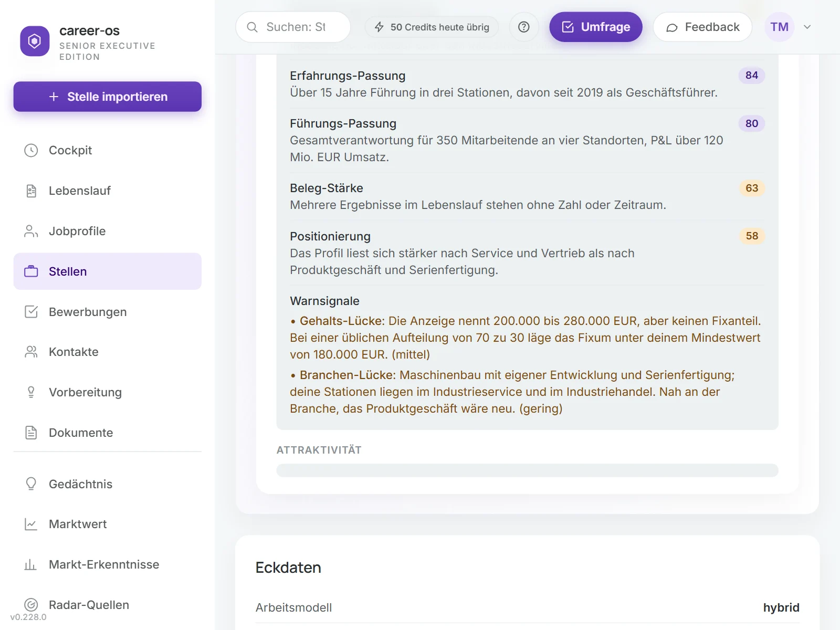Open the Cockpit menu entry

click(x=108, y=151)
